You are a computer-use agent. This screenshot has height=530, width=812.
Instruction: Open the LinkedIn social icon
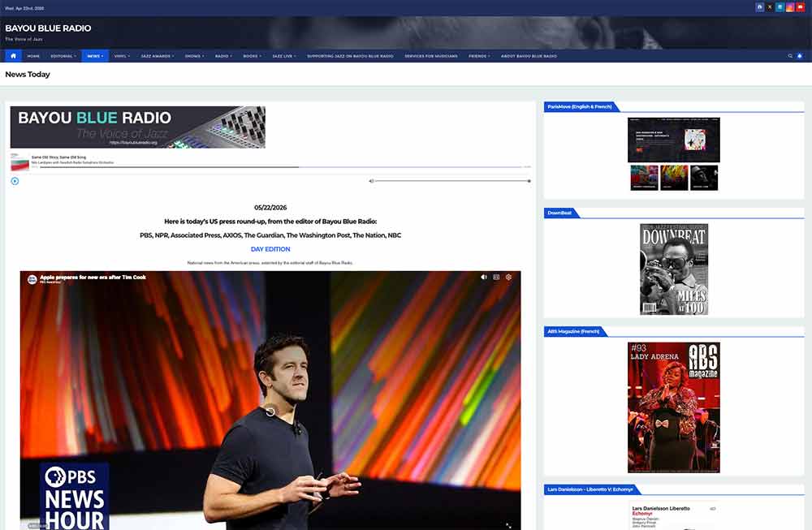coord(780,6)
